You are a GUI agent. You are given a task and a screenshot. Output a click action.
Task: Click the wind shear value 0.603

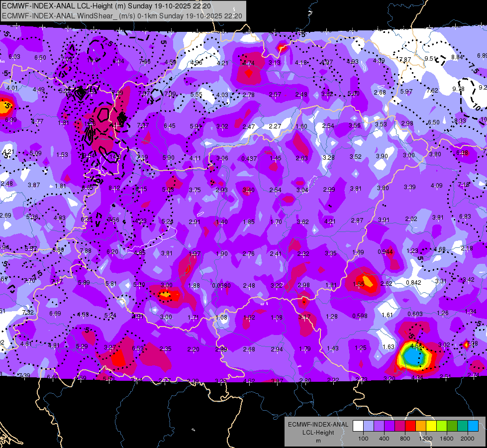tap(415, 314)
